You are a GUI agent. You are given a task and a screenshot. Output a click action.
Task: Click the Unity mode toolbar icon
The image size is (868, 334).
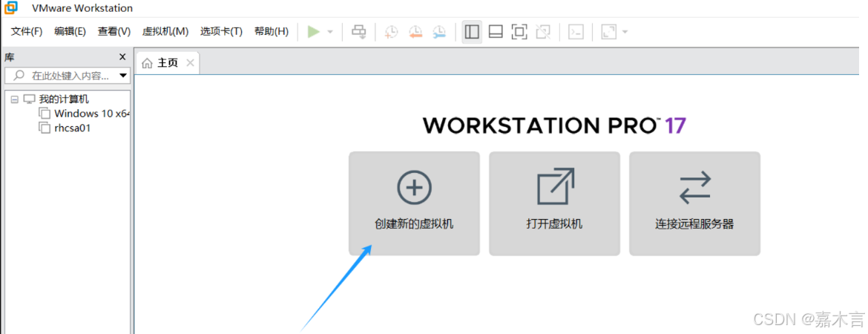point(543,32)
